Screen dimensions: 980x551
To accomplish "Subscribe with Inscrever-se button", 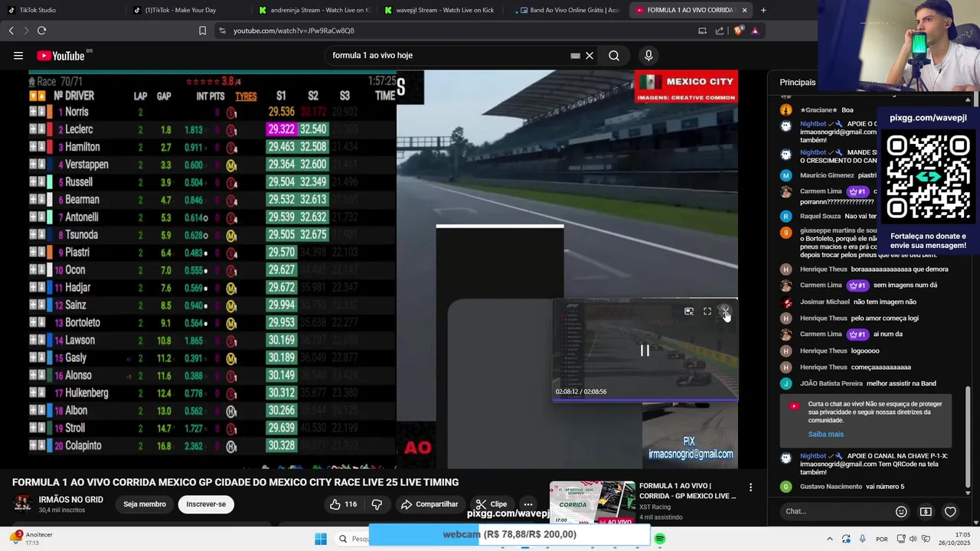I will coord(206,504).
